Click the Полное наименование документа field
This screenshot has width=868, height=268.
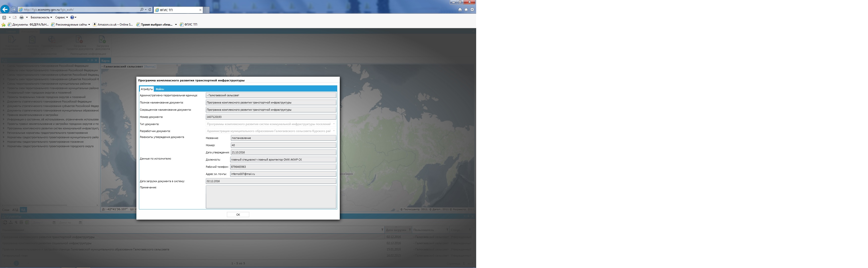coord(271,102)
